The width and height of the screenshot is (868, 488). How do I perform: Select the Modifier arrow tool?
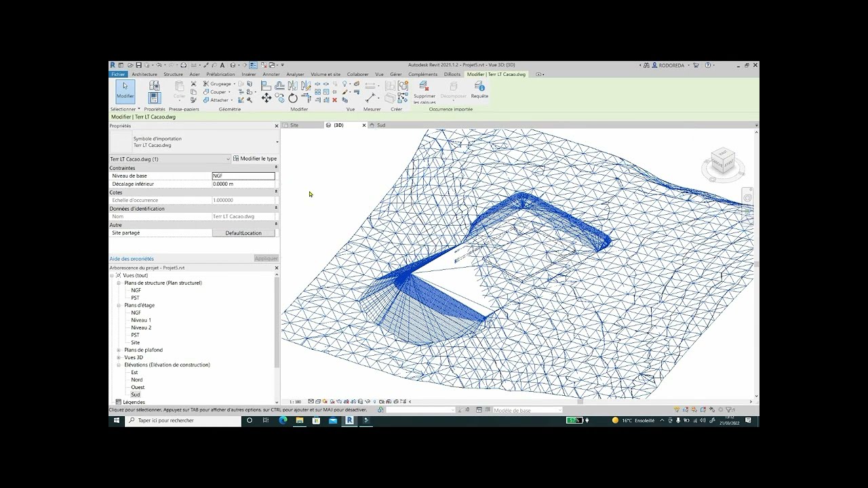point(125,91)
